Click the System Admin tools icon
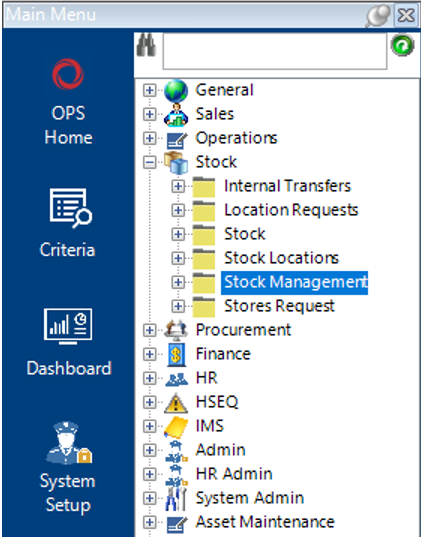Screen dimensions: 421x537 point(176,499)
